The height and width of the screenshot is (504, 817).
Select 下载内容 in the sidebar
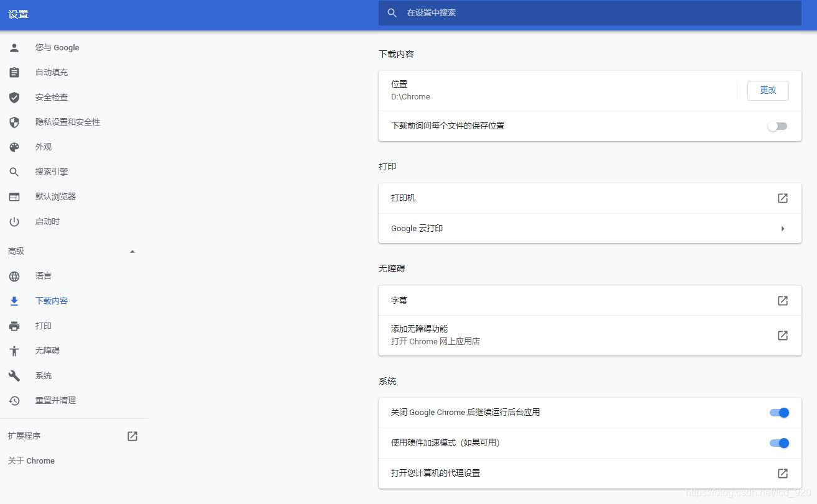pyautogui.click(x=52, y=301)
